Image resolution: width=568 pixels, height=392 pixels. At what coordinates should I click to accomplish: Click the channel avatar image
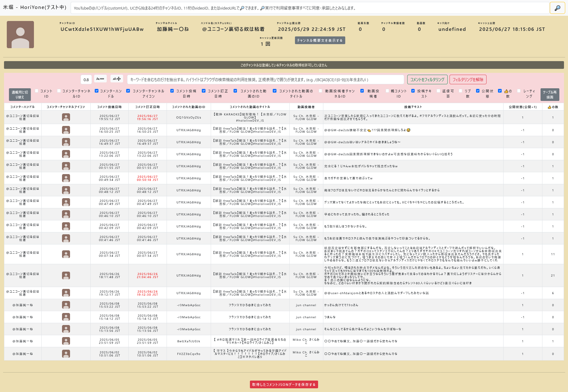point(20,35)
